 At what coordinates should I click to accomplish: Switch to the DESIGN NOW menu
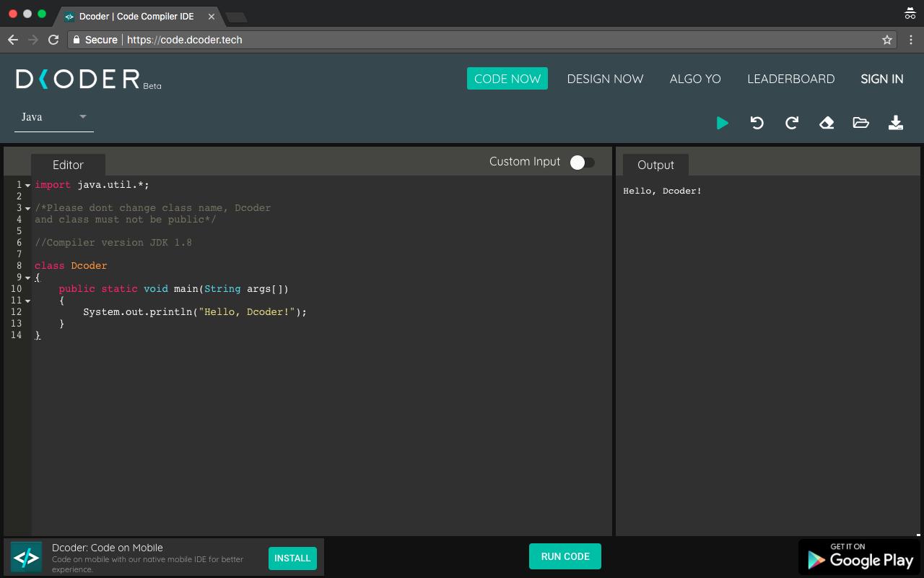coord(605,78)
